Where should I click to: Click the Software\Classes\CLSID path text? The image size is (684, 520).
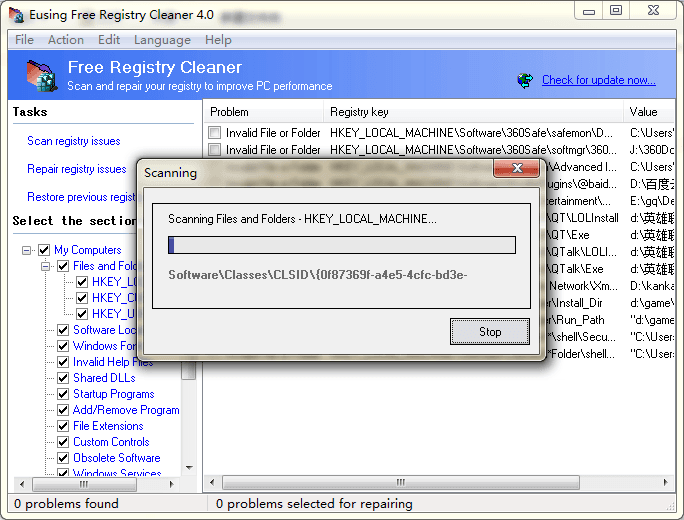pos(318,275)
